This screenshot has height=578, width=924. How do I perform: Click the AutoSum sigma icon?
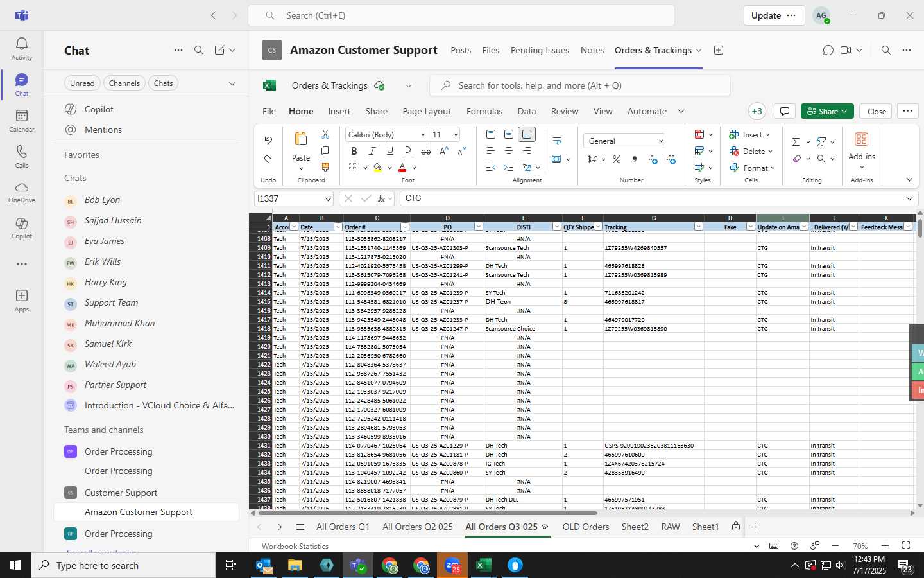click(x=796, y=142)
